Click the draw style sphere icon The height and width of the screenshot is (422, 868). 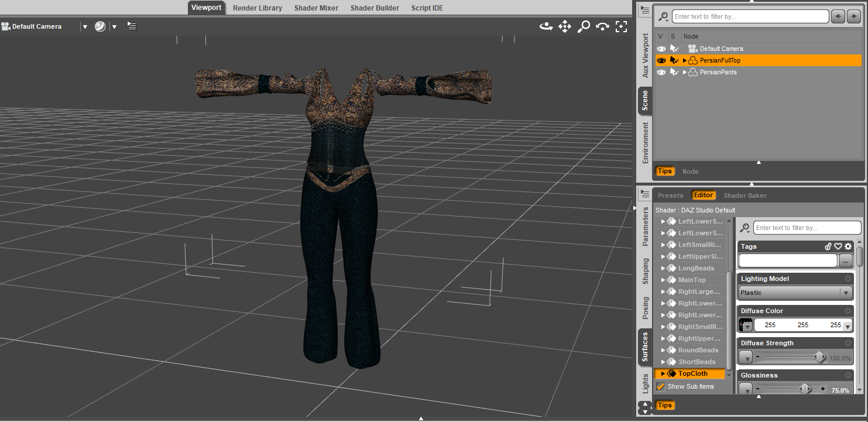(100, 26)
